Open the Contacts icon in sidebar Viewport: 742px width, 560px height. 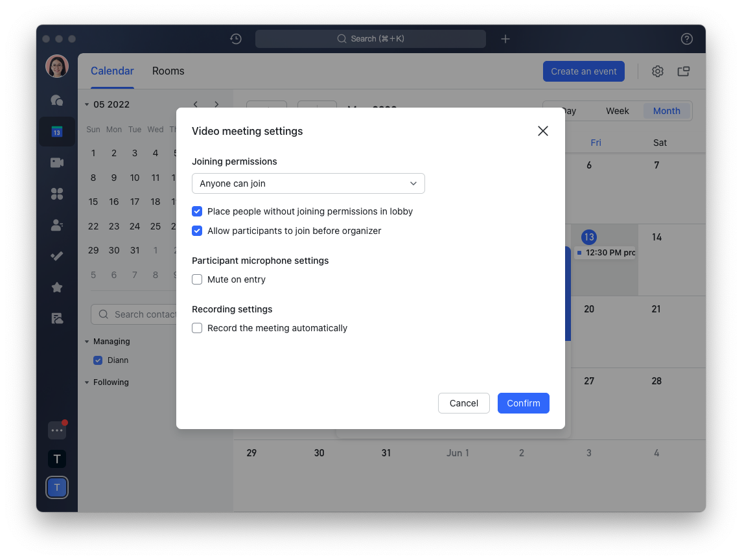[57, 225]
